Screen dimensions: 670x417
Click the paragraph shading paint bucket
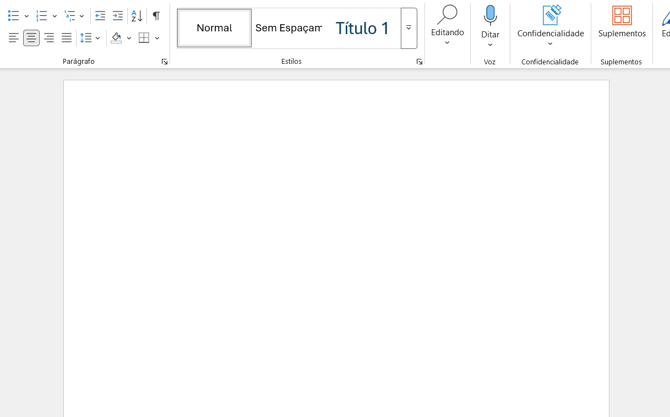(116, 38)
